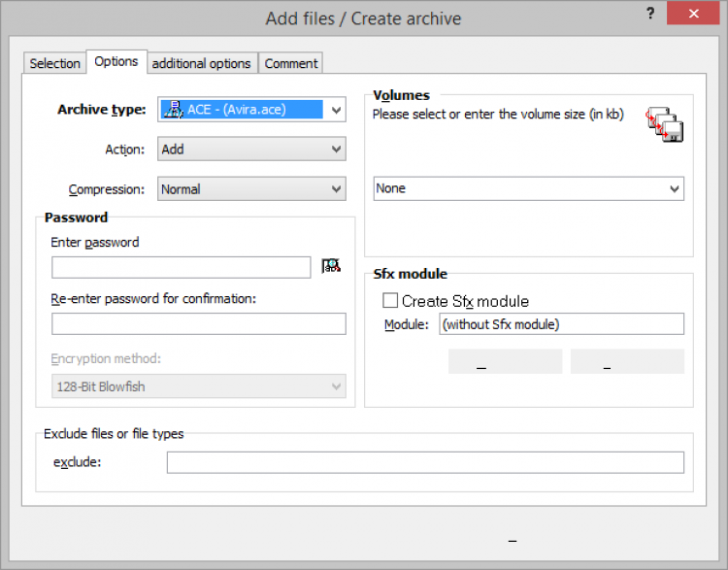Screen dimensions: 728x570
Task: Go to the Comment tab
Action: coord(291,63)
